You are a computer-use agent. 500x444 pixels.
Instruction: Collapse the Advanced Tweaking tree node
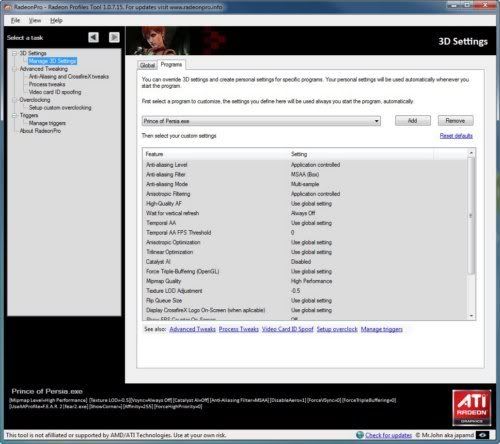14,69
